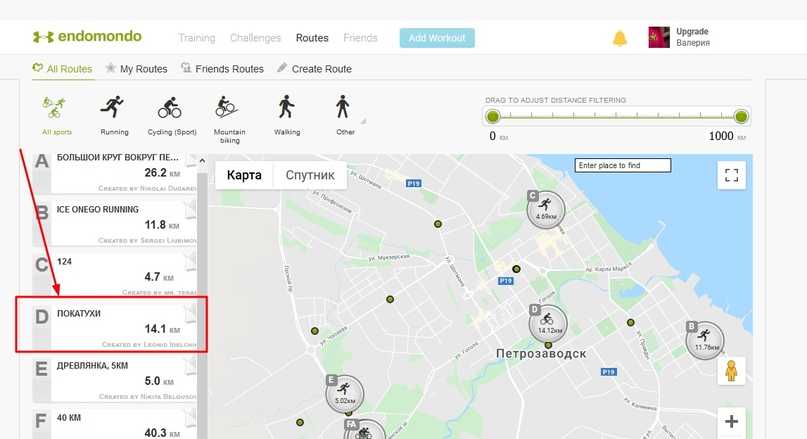Click the 11.8 km distance of route B
807x439 pixels.
coord(162,225)
